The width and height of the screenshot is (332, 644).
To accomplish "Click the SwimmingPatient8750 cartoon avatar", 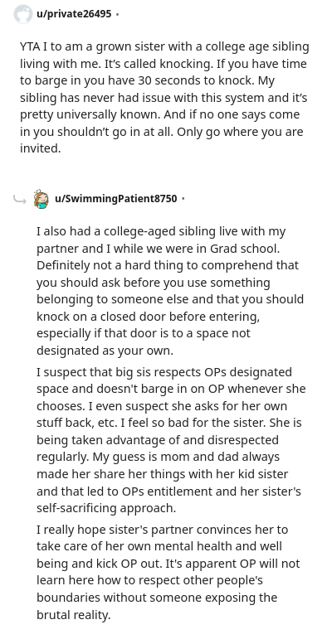I will (41, 199).
